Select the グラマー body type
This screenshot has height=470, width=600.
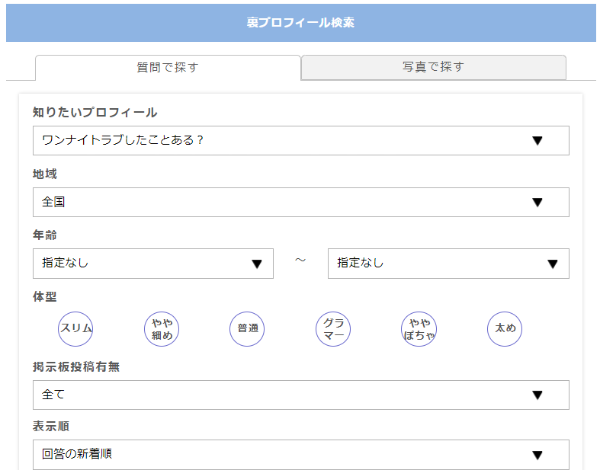333,329
